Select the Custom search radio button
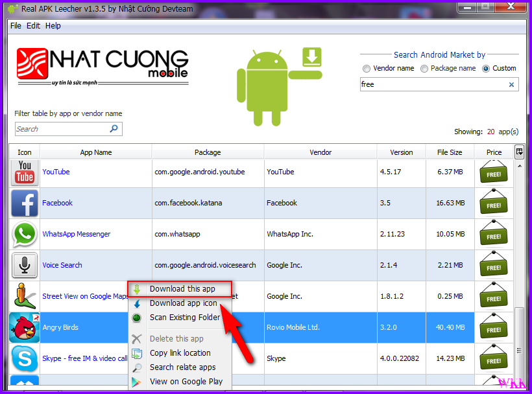The width and height of the screenshot is (532, 394). click(486, 69)
